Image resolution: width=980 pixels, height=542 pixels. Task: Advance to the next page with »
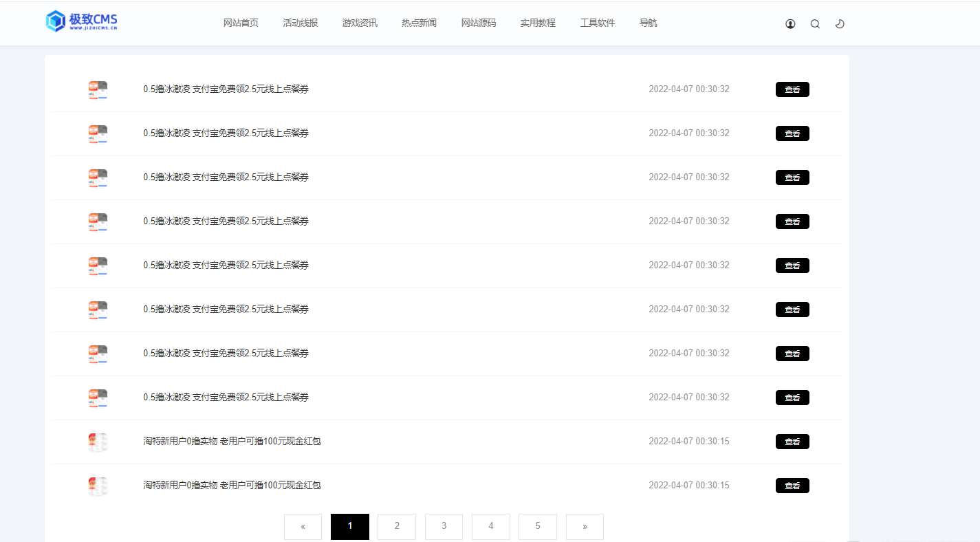[585, 527]
